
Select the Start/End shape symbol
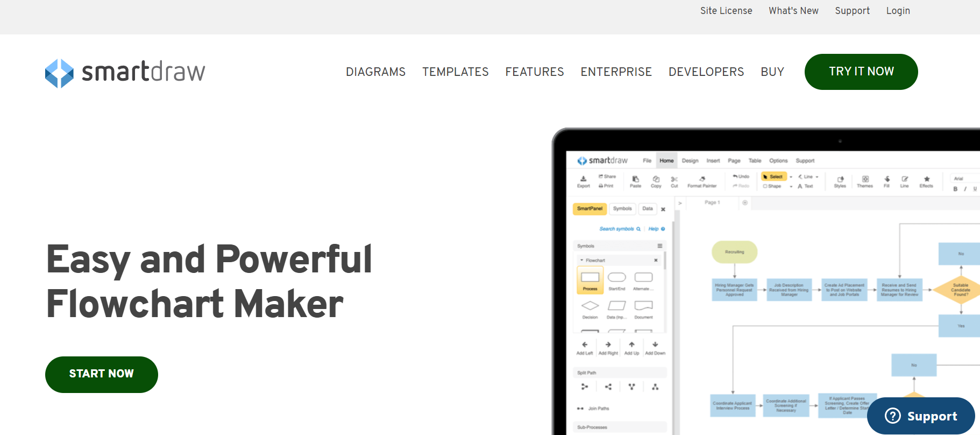coord(617,281)
